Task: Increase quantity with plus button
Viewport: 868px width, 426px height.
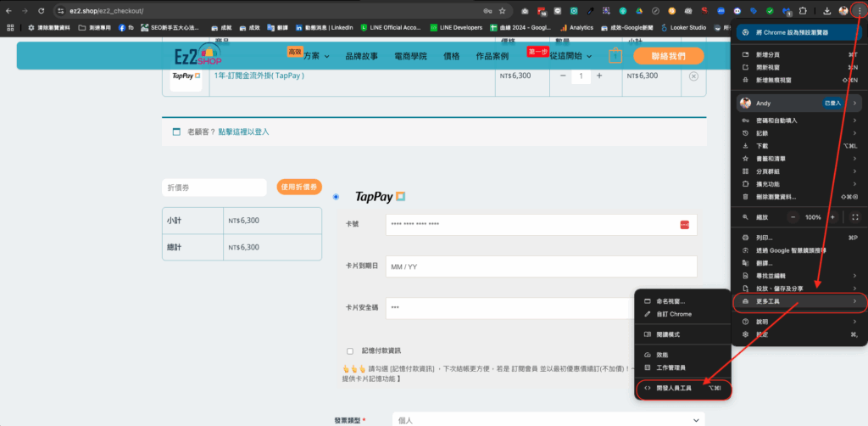Action: pyautogui.click(x=599, y=76)
